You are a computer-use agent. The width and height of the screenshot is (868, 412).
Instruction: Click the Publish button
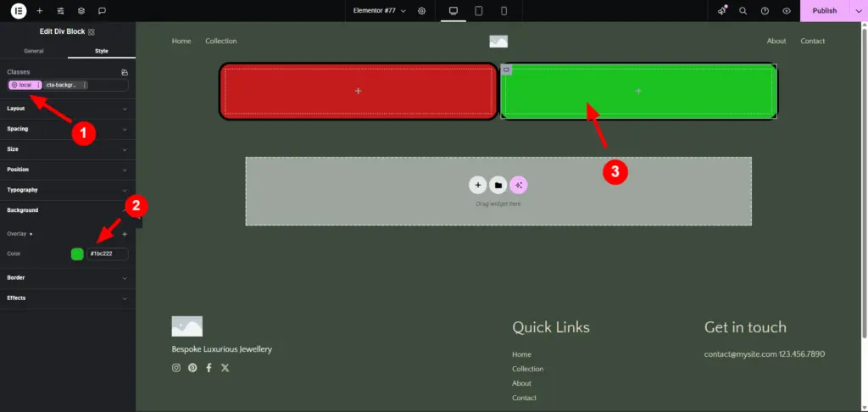tap(824, 10)
